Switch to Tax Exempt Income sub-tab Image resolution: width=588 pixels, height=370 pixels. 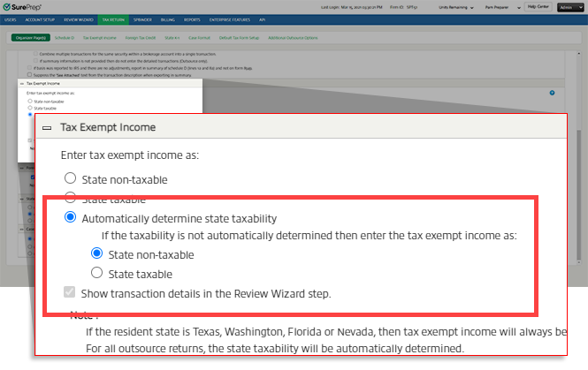tap(99, 38)
